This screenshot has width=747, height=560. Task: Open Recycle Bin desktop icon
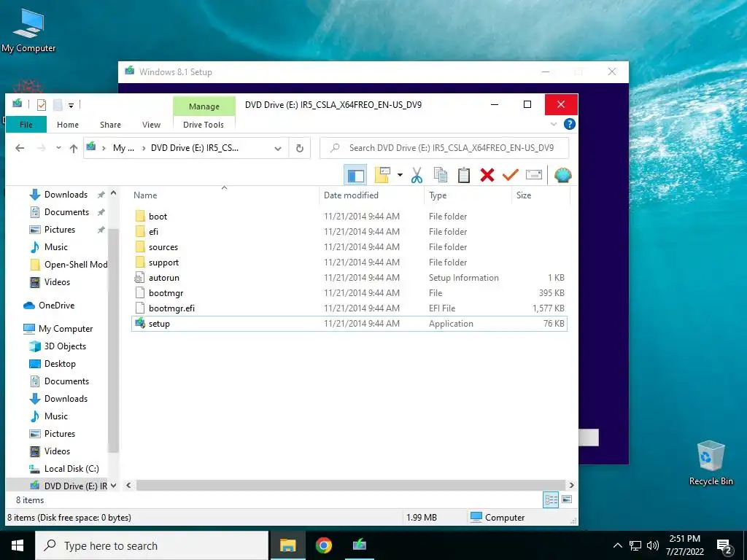711,463
